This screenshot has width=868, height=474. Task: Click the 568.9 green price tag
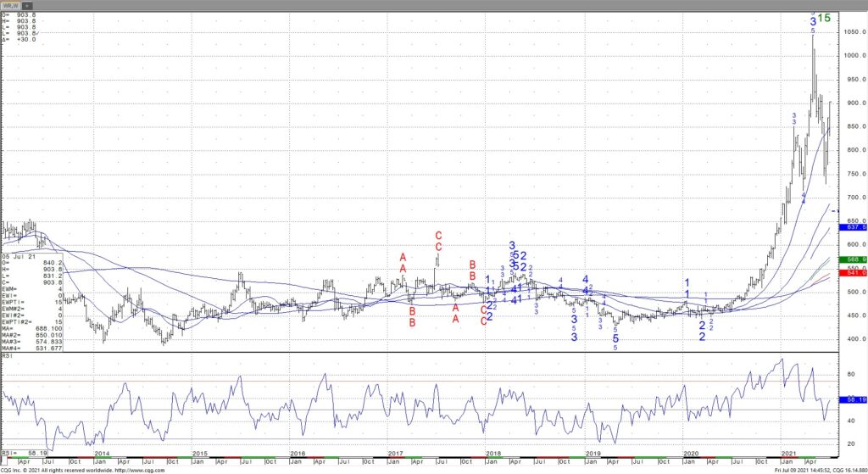click(x=851, y=259)
